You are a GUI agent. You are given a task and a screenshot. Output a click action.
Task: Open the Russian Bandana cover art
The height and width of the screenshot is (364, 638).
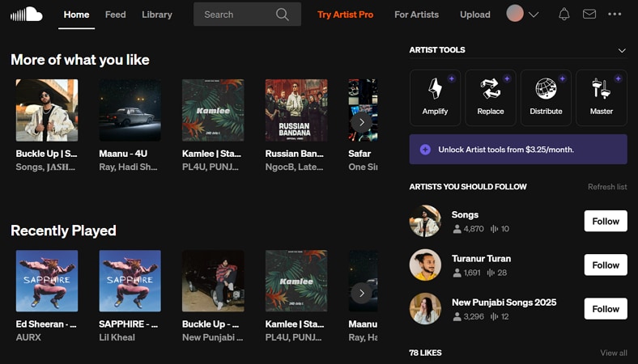[x=296, y=110]
